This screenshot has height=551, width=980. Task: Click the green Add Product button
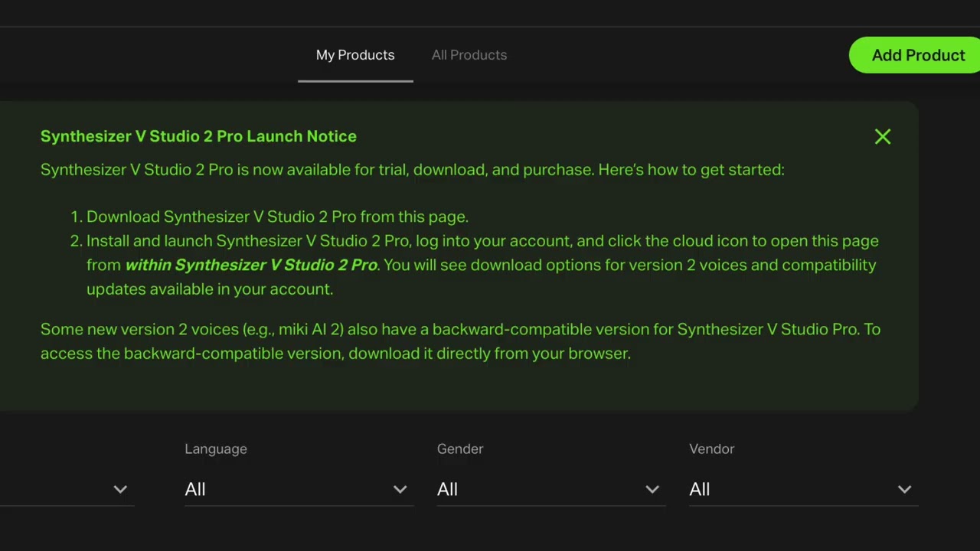pyautogui.click(x=916, y=55)
